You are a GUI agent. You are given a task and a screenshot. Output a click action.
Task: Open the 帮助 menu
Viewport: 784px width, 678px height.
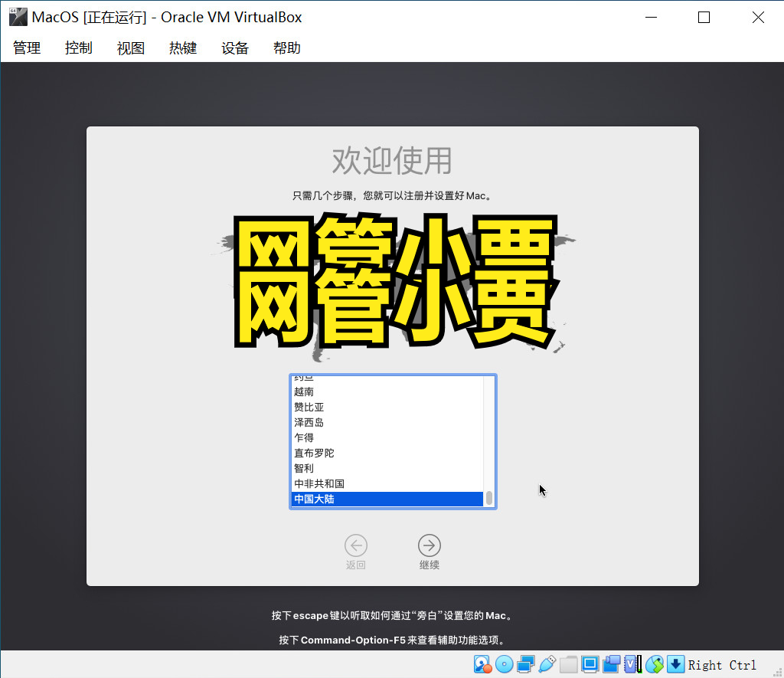click(287, 48)
